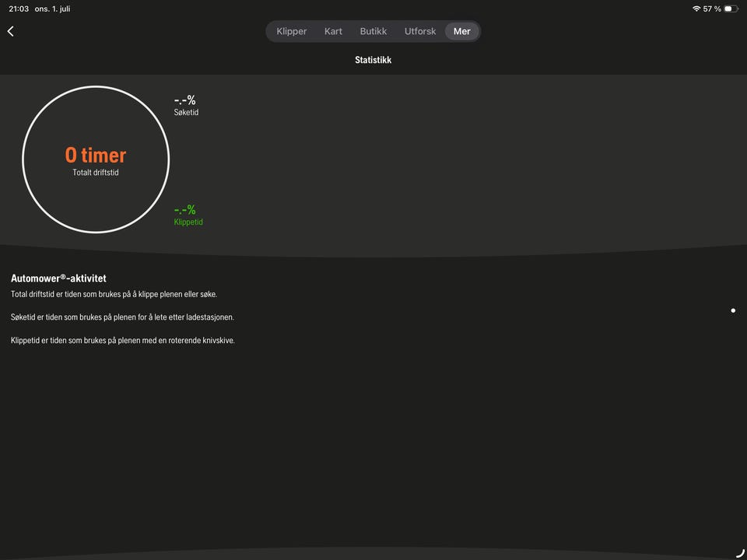Click the Automower®-aktivitet heading
747x560 pixels.
(x=58, y=278)
